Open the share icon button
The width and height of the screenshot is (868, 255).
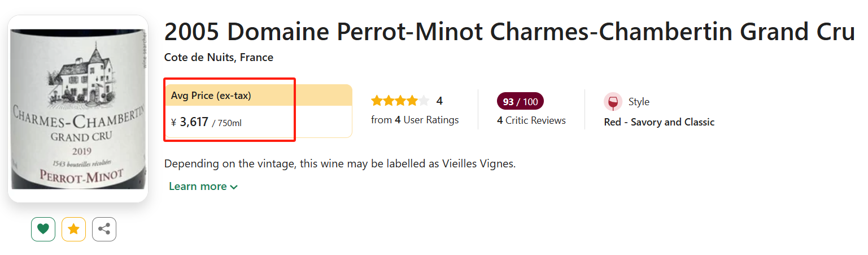(104, 229)
